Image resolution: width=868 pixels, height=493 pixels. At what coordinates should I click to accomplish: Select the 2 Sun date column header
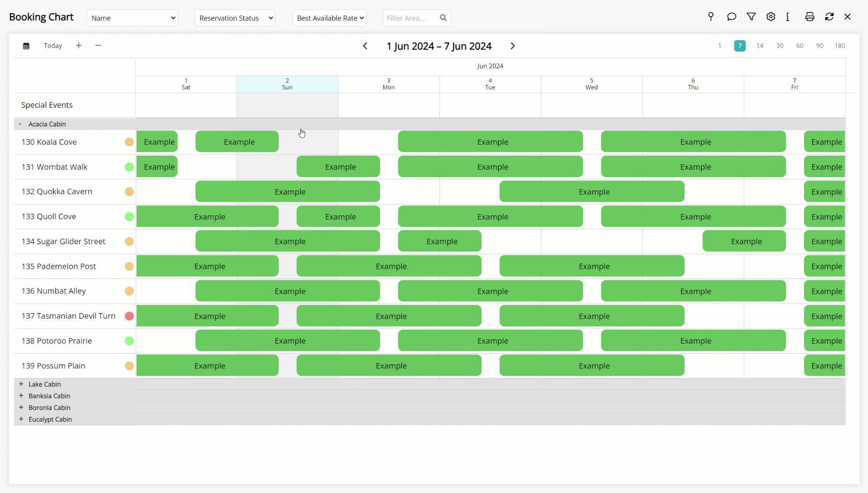[287, 84]
